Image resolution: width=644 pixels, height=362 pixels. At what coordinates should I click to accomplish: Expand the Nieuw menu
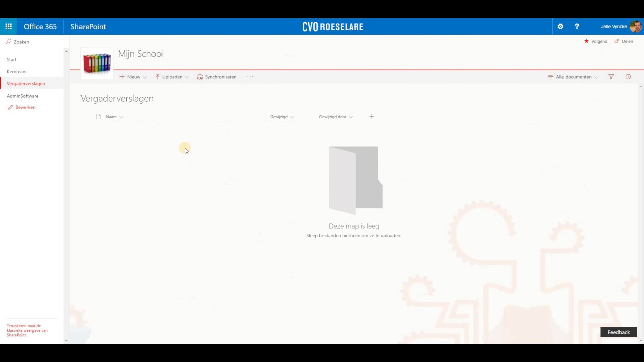pos(133,77)
